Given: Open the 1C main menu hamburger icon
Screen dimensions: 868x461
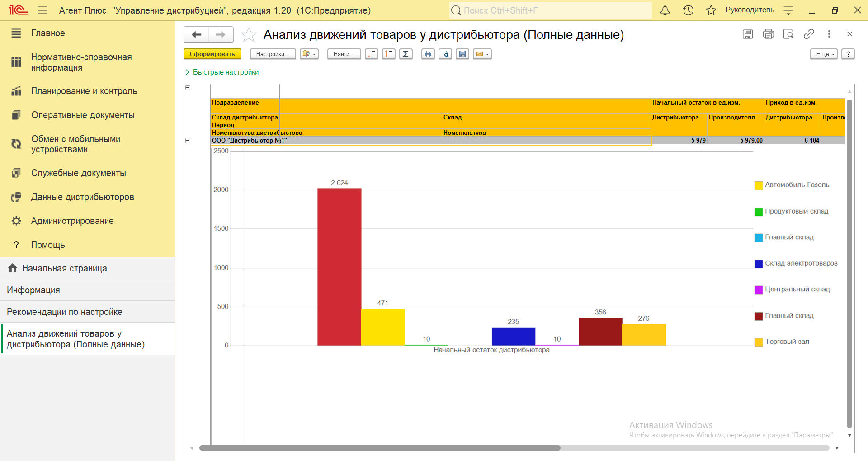Looking at the screenshot, I should pyautogui.click(x=42, y=10).
